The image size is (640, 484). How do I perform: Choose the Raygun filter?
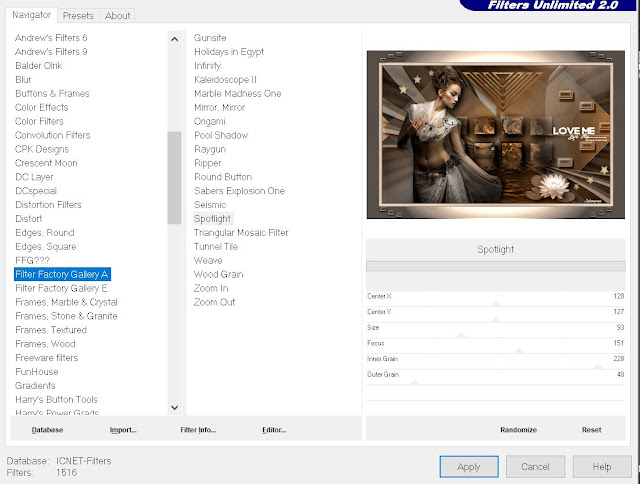coord(210,149)
